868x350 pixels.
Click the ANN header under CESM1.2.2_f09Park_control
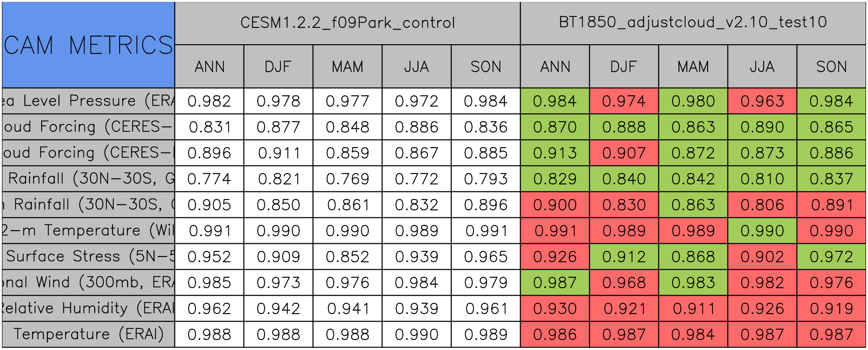coord(209,67)
